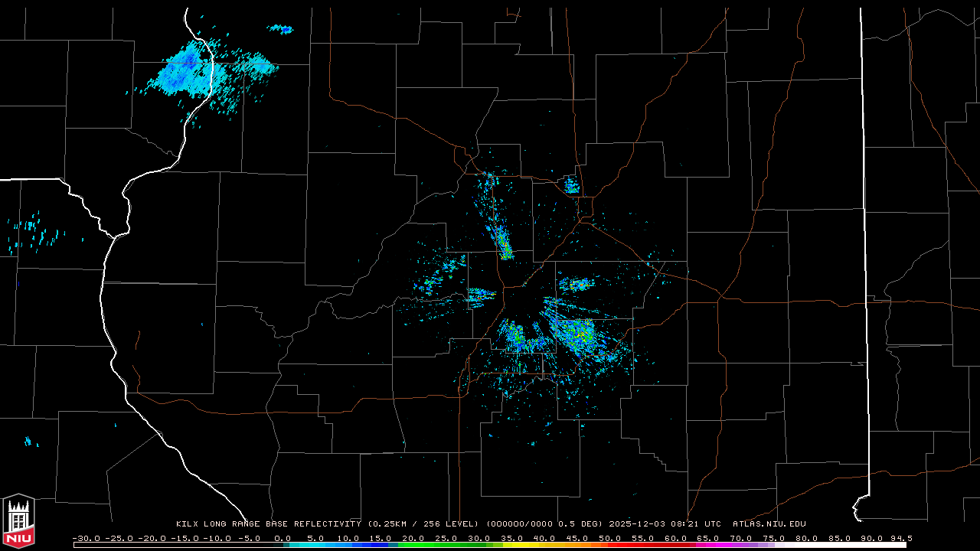Viewport: 980px width, 551px height.
Task: Click the LONG RANGE BASE REFLECTIVITY title
Action: coord(282,524)
